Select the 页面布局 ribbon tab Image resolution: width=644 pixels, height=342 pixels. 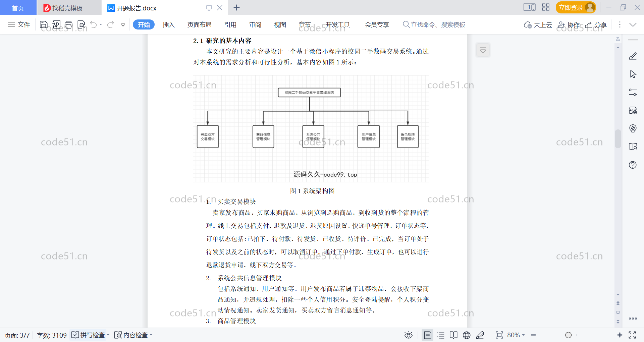point(199,24)
